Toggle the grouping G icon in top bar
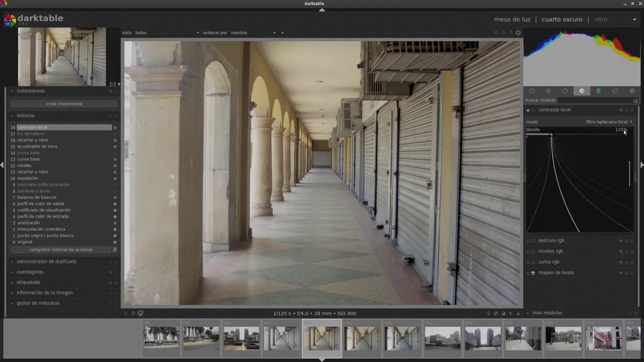 (496, 33)
